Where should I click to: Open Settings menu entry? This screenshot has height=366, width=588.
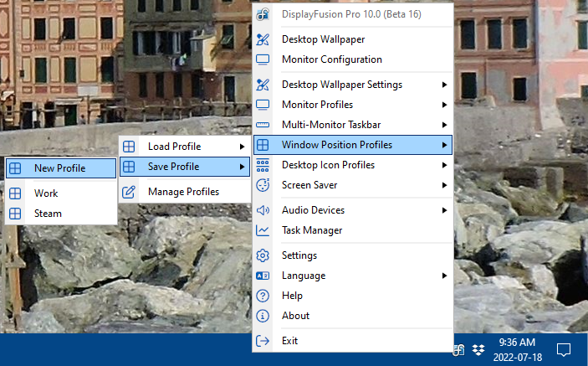353,255
